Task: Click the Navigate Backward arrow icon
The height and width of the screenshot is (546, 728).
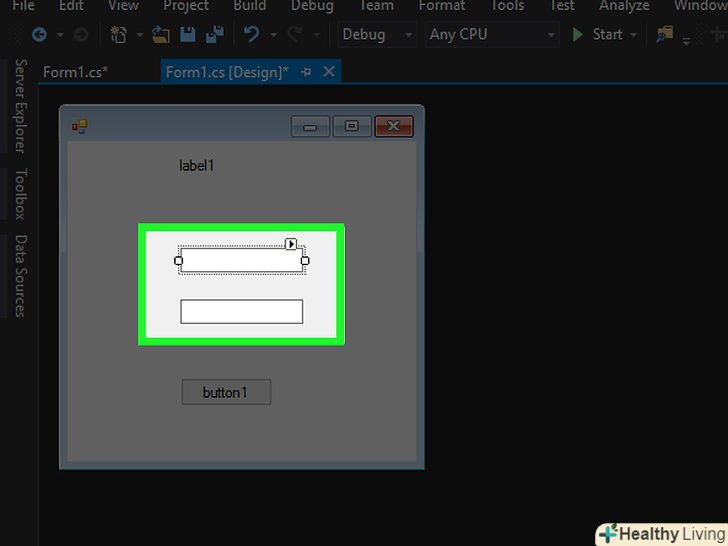Action: pyautogui.click(x=39, y=34)
